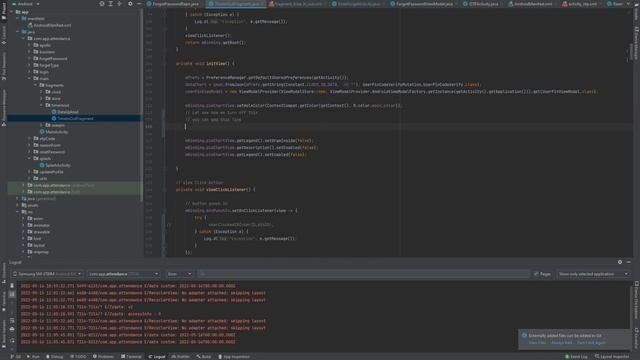The height and width of the screenshot is (360, 640).
Task: Open Logcat settings gear icon
Action: (620, 262)
